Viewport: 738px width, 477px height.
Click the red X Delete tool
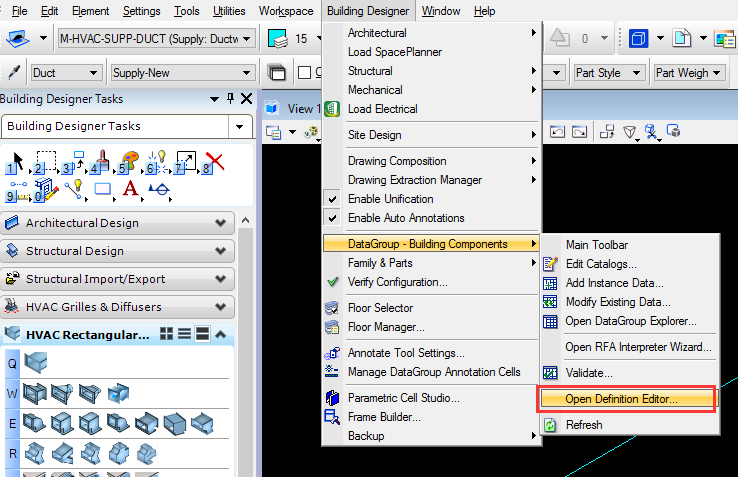213,162
